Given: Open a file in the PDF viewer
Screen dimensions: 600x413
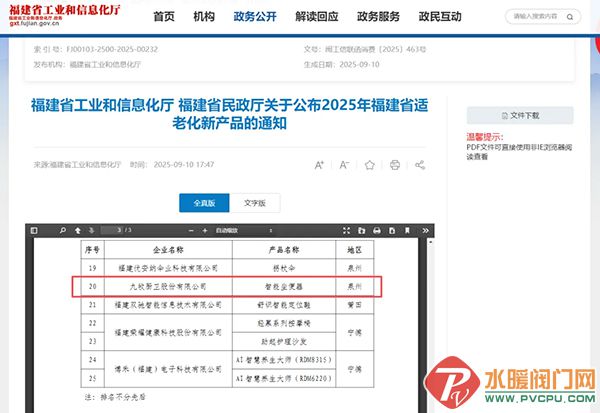Looking at the screenshot, I should [x=362, y=230].
